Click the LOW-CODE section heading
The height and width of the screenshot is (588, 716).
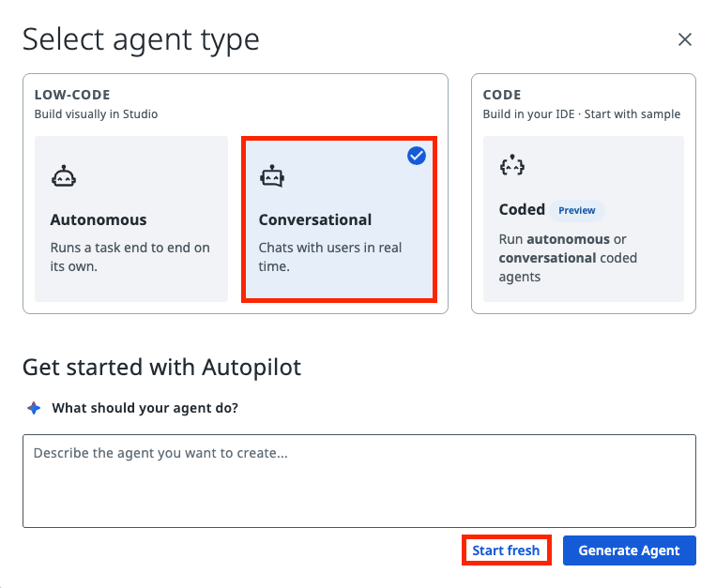(72, 95)
